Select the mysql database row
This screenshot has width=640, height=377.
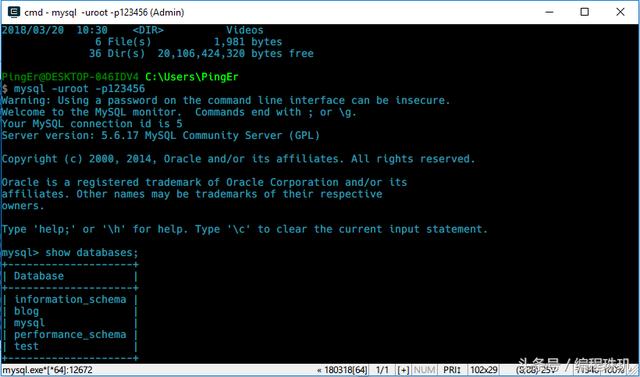point(29,323)
